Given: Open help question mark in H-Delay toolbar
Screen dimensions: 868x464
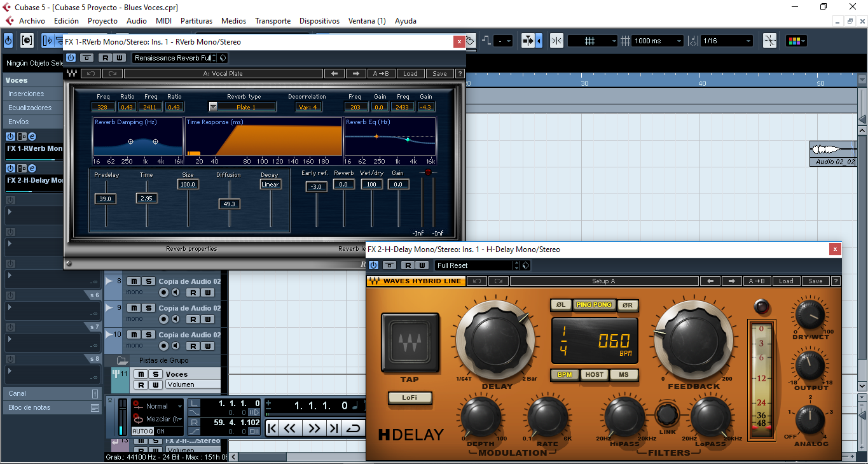Looking at the screenshot, I should (836, 281).
